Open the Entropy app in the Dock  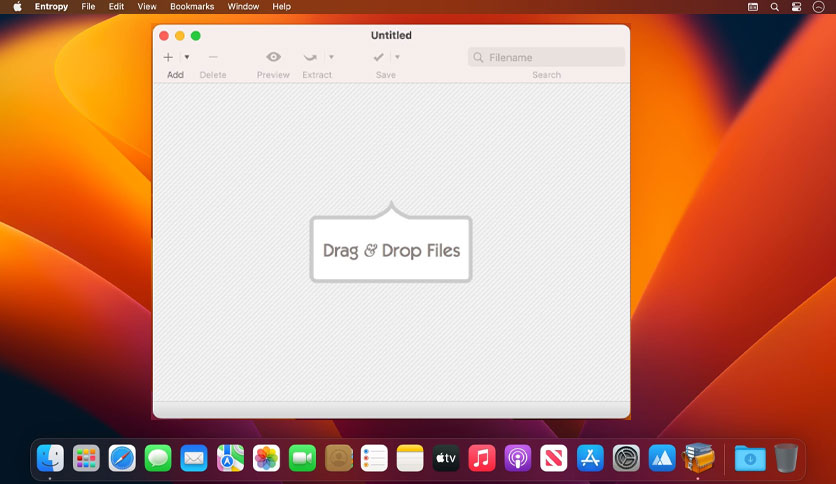tap(698, 458)
